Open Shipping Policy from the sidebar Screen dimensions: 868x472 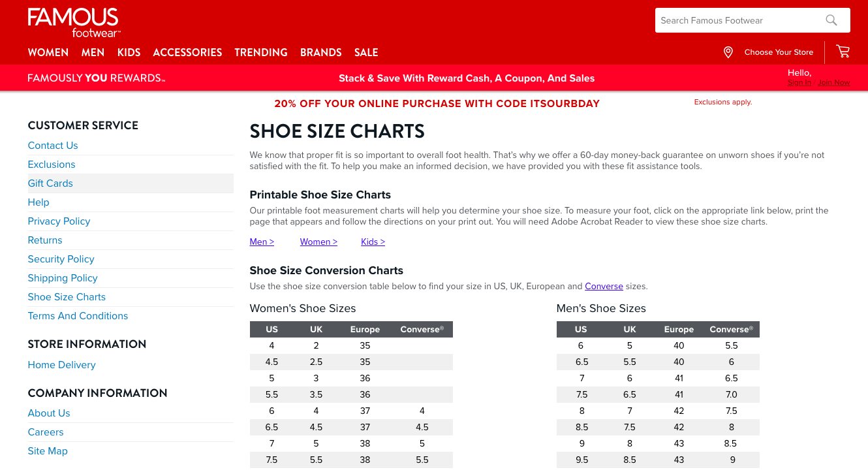tap(63, 278)
